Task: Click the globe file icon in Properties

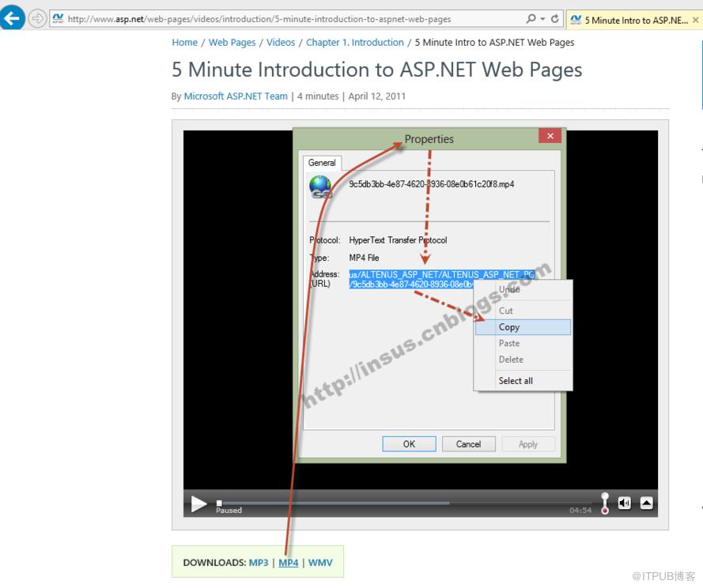Action: (320, 187)
